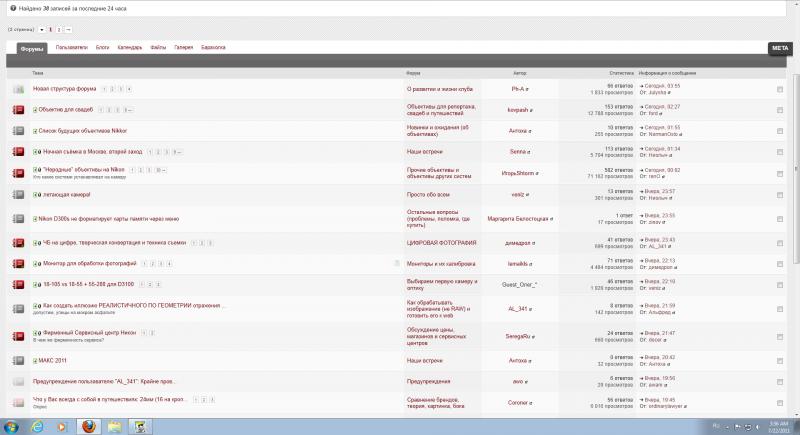Click green unread icon before Список будущих объективов Nikkor
Image resolution: width=800 pixels, height=435 pixels.
pyautogui.click(x=35, y=131)
